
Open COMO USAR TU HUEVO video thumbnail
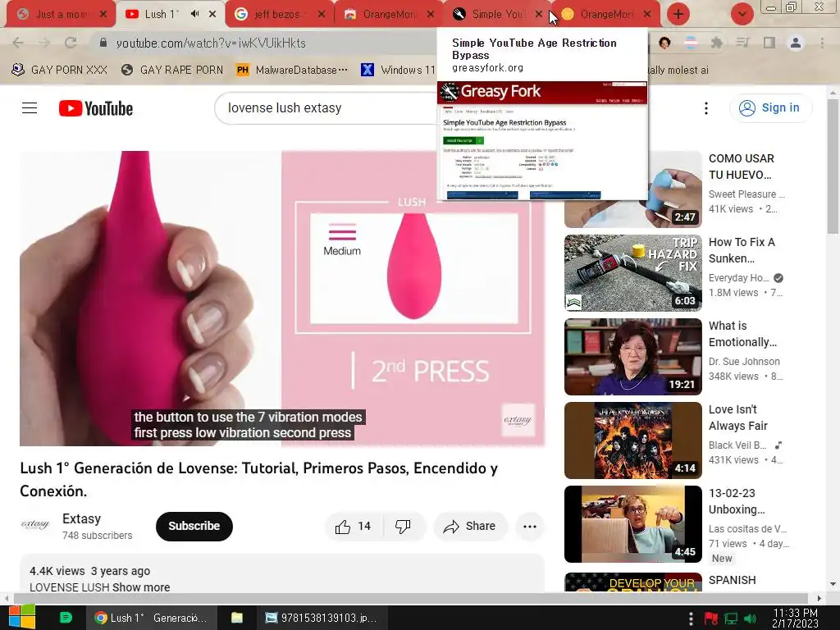pos(633,189)
